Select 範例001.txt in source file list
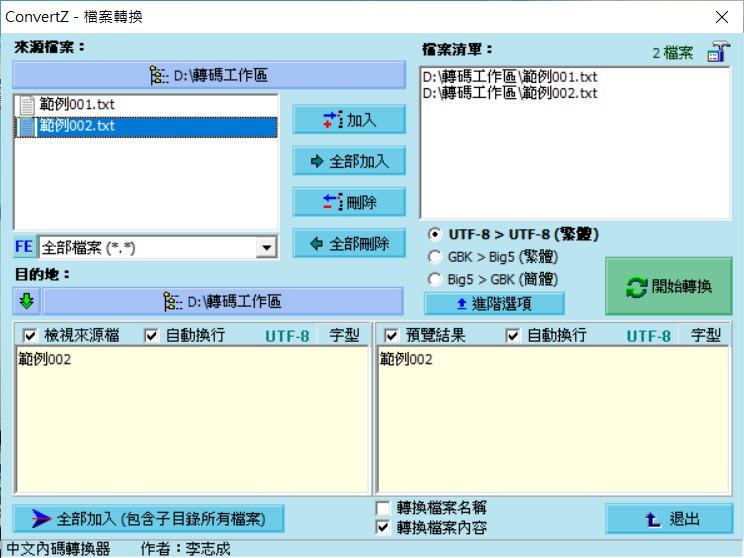744x558 pixels. pyautogui.click(x=146, y=104)
